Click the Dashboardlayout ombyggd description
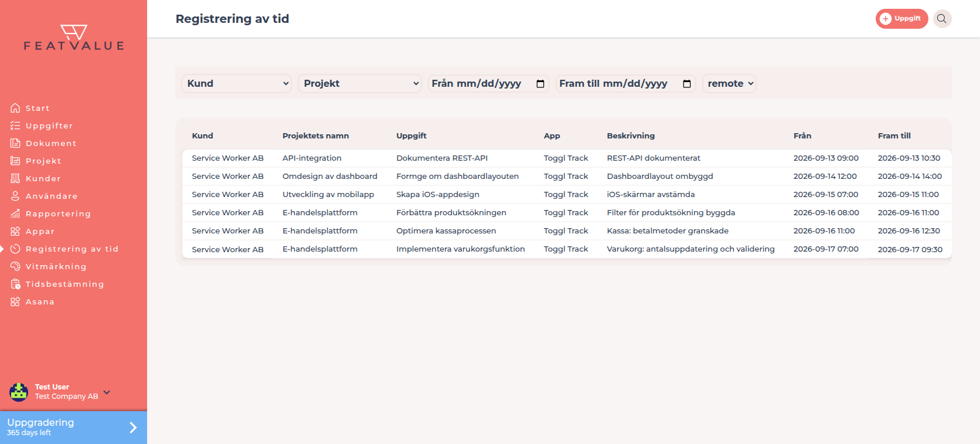The image size is (980, 444). point(660,176)
